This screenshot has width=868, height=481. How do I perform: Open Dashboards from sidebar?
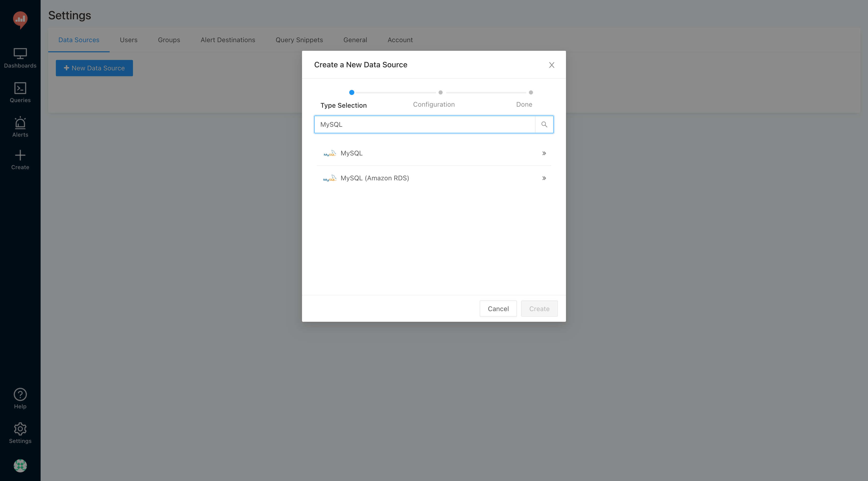20,58
